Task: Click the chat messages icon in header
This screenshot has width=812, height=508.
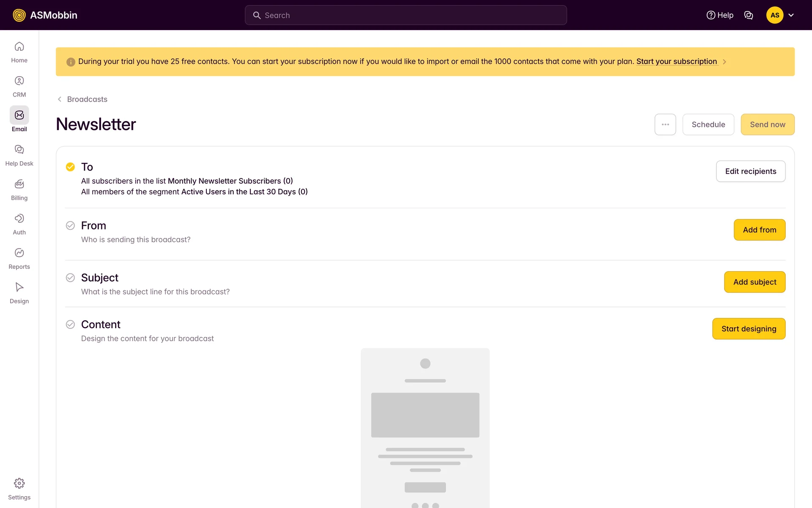Action: pyautogui.click(x=749, y=15)
